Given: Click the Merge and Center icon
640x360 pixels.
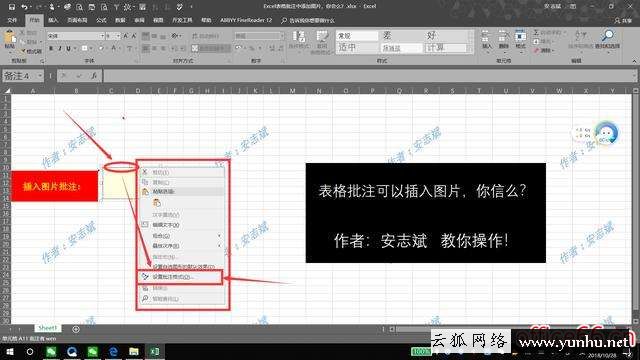Looking at the screenshot, I should click(195, 48).
